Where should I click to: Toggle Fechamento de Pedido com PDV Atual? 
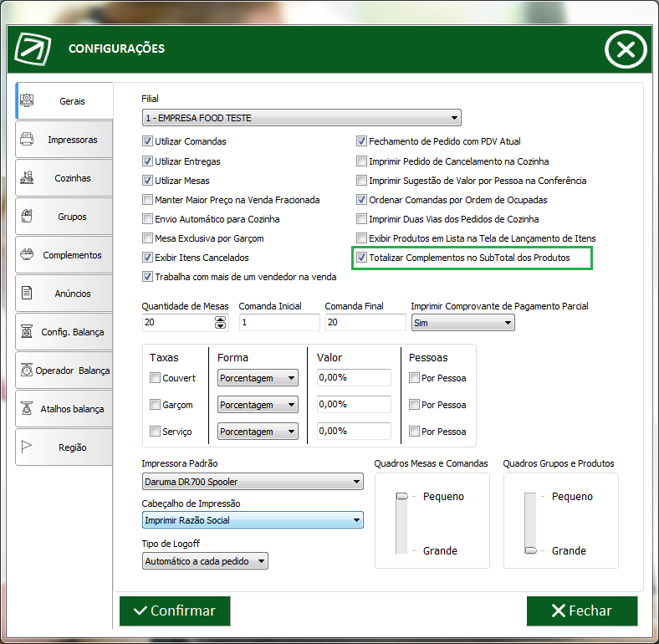tap(361, 141)
